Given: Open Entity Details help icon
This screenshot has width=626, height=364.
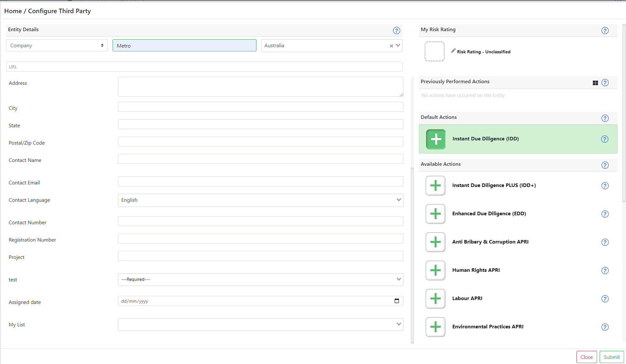Looking at the screenshot, I should (396, 31).
